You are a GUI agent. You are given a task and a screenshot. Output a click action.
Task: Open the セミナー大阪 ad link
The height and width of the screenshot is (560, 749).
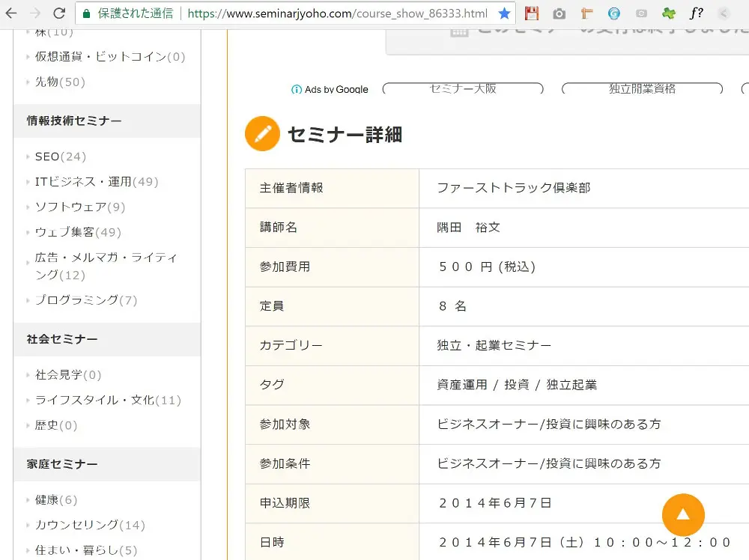pos(462,88)
